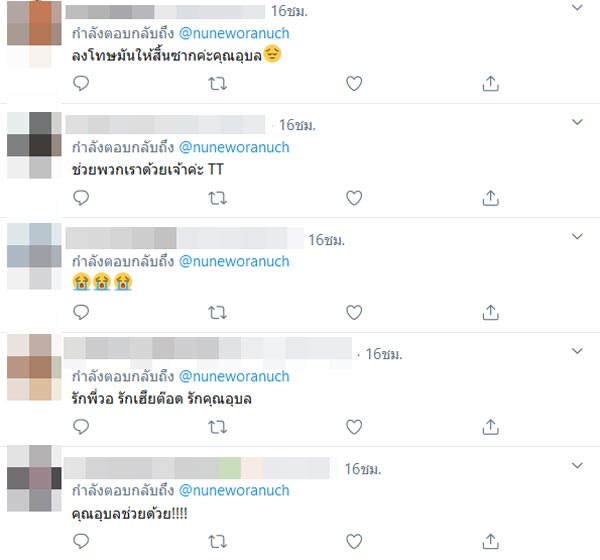600x560 pixels.
Task: Expand options chevron on 'คุณอุบลช่วยด้วย' tweet
Action: (x=577, y=465)
